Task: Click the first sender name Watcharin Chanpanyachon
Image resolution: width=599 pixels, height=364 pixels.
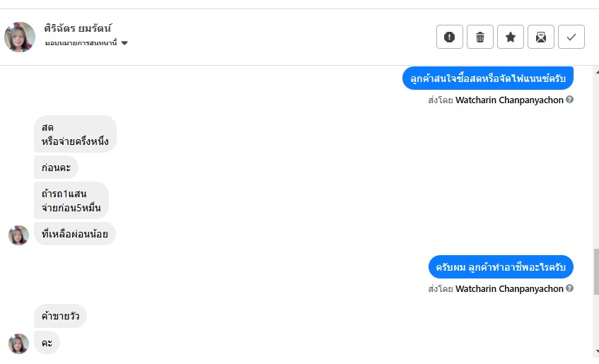Action: pos(509,100)
